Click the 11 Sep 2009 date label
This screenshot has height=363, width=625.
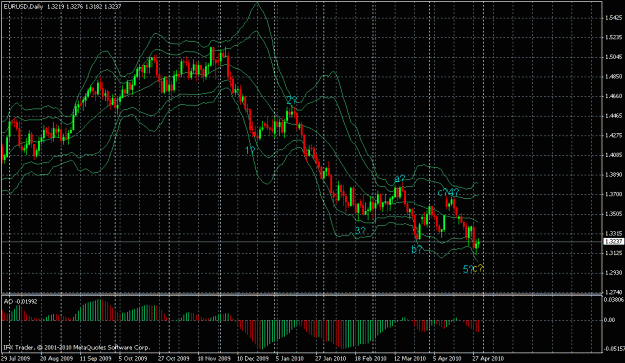click(x=95, y=359)
